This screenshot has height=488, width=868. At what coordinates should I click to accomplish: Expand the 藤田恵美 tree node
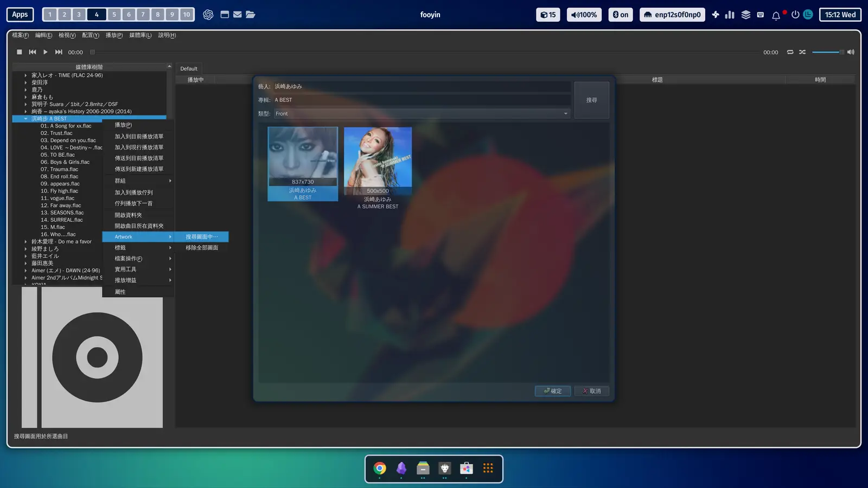[25, 264]
